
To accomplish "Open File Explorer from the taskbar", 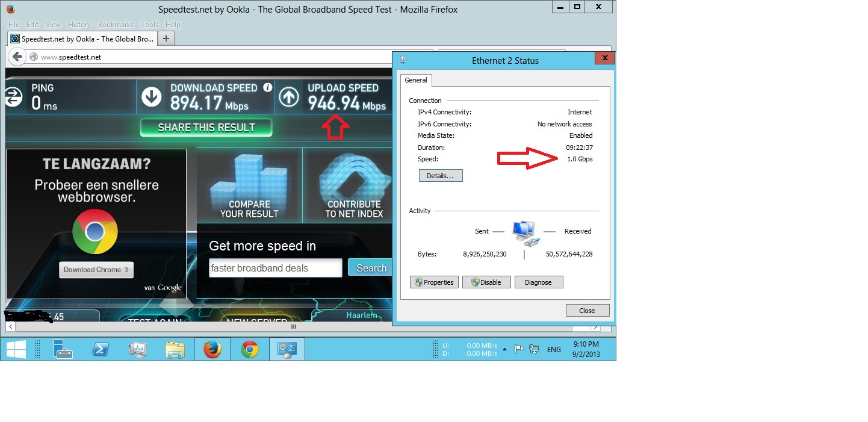I will pos(175,349).
